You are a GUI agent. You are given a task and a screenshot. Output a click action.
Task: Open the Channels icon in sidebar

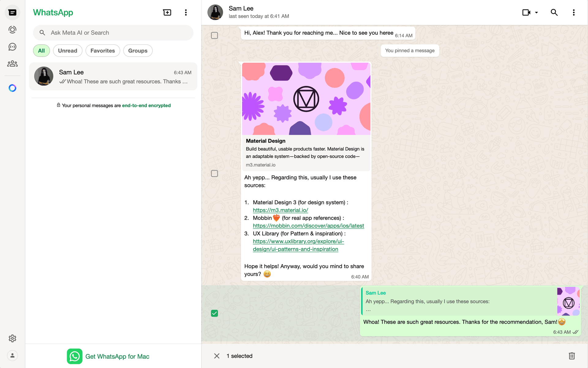(12, 47)
